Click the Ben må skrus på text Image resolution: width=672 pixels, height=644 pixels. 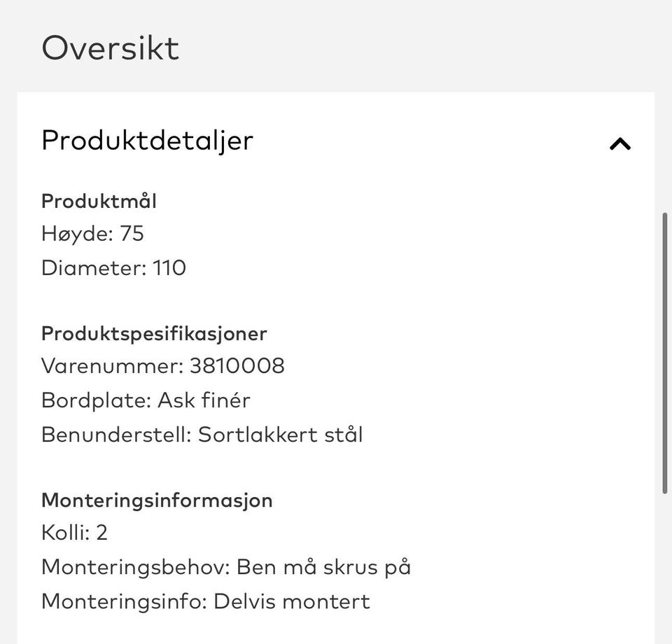[x=323, y=567]
